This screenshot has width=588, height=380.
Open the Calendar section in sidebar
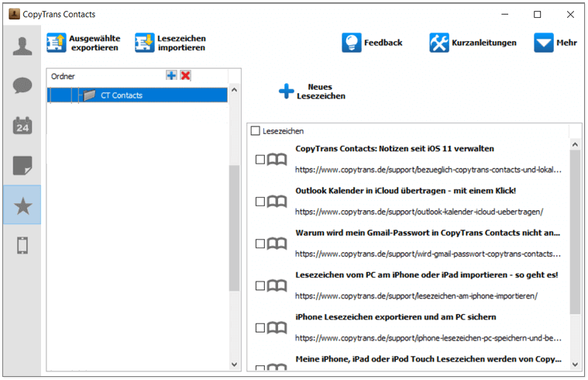[22, 126]
